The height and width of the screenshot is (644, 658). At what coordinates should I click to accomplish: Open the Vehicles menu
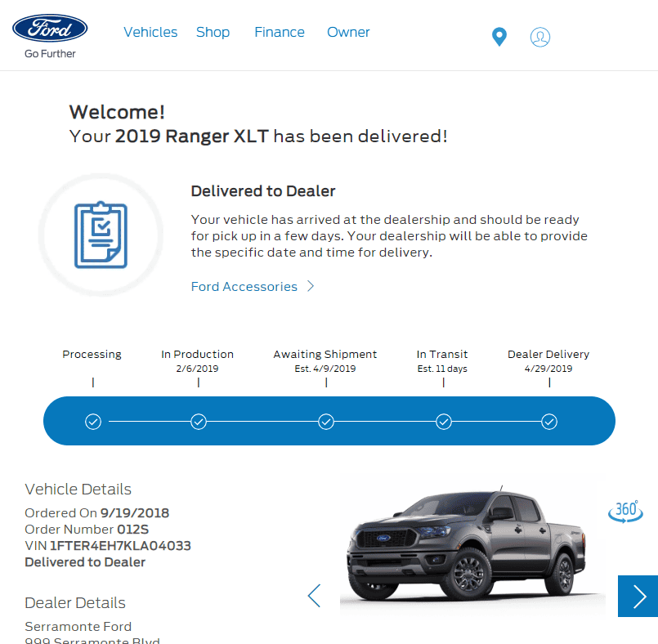click(150, 33)
